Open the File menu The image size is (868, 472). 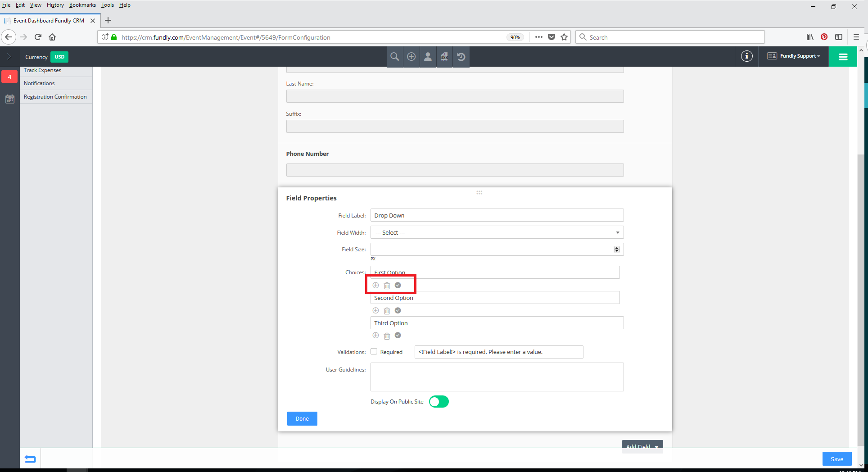click(6, 5)
